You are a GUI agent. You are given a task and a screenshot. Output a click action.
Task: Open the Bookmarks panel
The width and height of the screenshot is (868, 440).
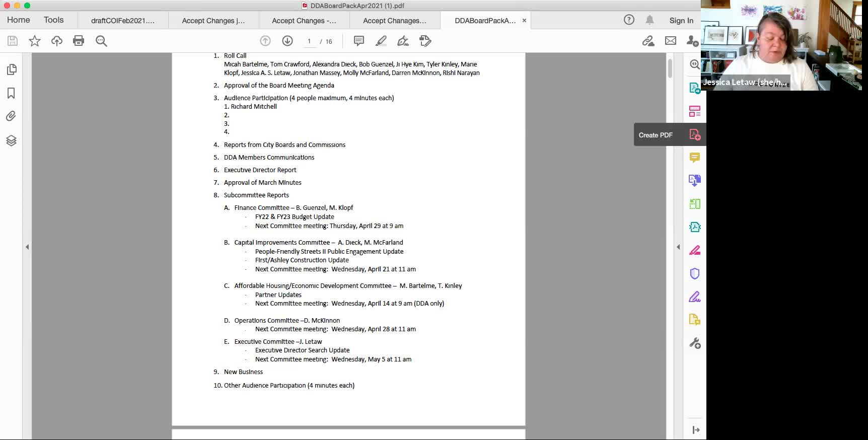[11, 93]
